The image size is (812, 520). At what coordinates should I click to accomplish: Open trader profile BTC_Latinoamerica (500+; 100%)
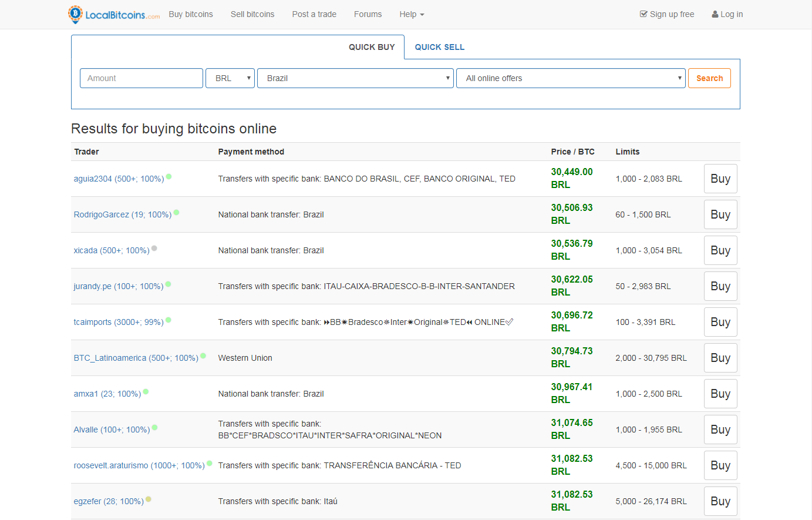coord(136,358)
